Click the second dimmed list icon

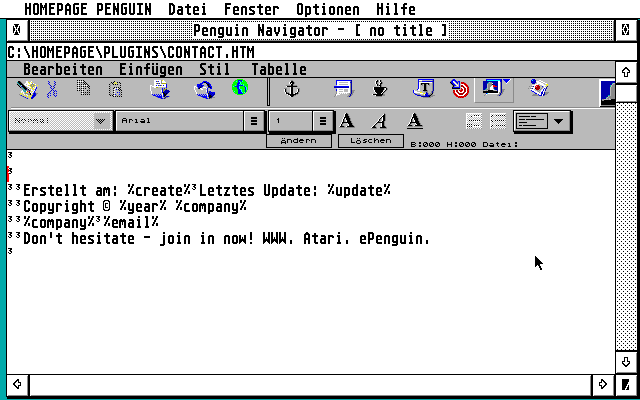[498, 121]
